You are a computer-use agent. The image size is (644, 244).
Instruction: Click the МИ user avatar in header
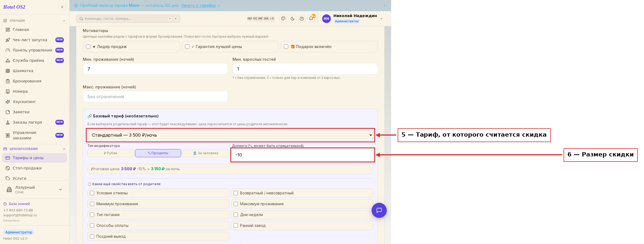pos(250,18)
